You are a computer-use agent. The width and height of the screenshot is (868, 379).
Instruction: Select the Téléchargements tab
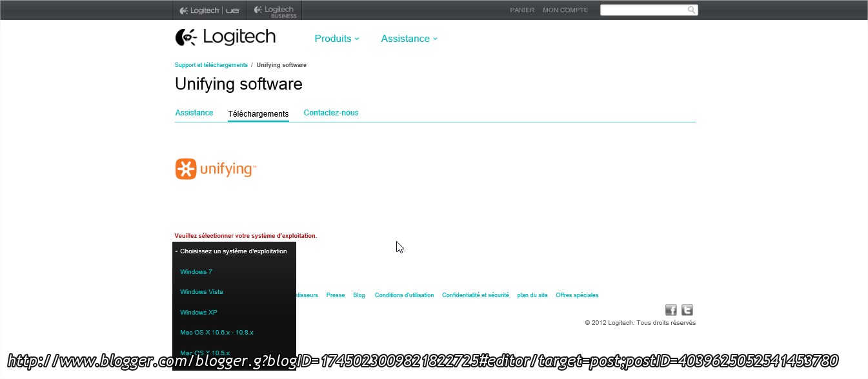pyautogui.click(x=258, y=114)
